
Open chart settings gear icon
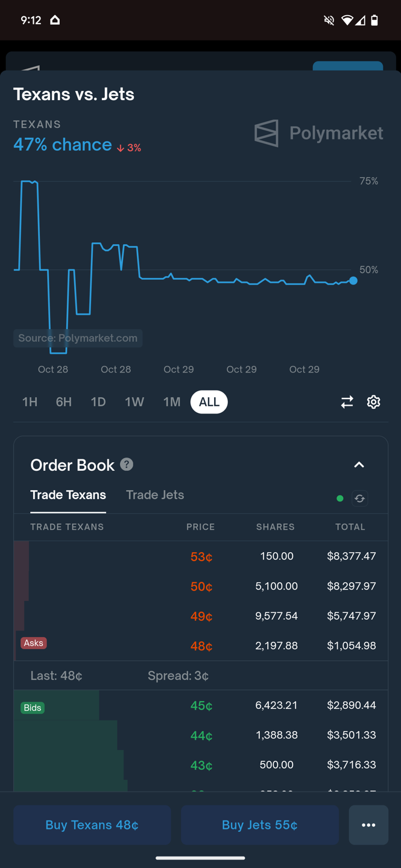coord(374,402)
